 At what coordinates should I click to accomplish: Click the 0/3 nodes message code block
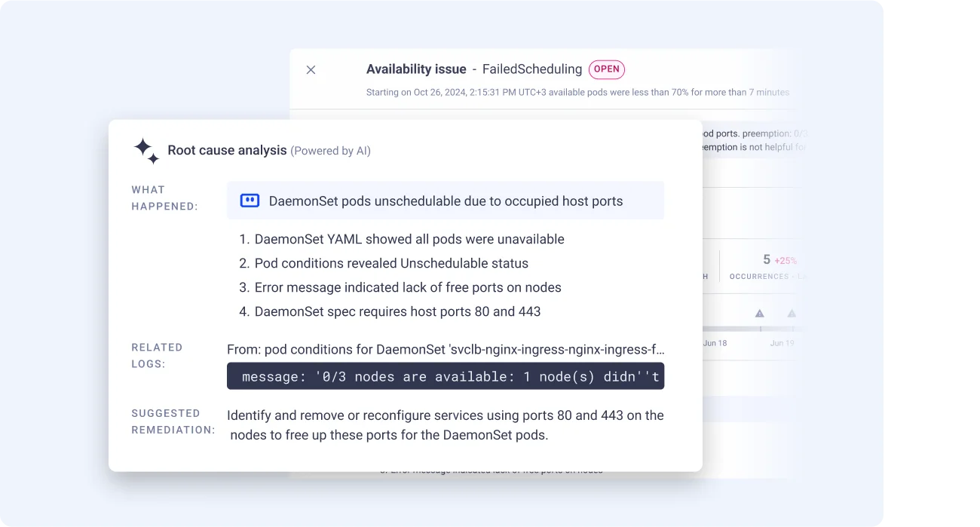click(x=446, y=376)
